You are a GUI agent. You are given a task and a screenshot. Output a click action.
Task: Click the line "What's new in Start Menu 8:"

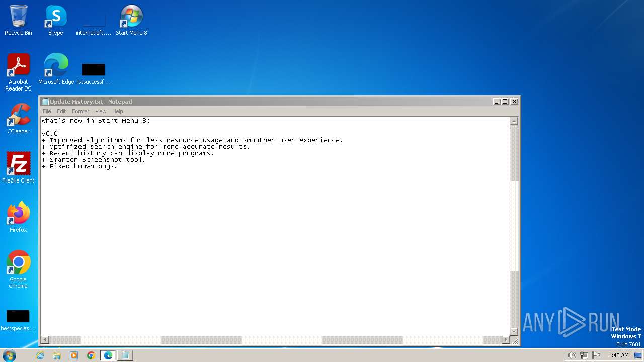pos(96,121)
